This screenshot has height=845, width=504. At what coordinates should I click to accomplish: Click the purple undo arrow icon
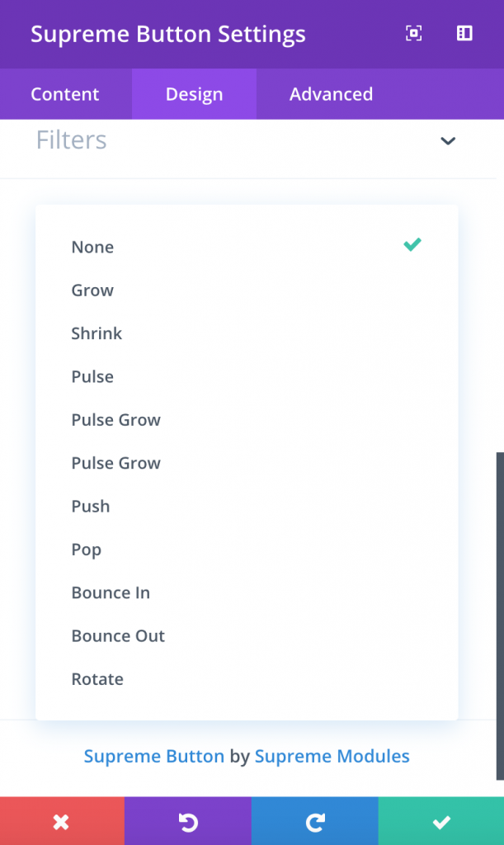coord(188,821)
